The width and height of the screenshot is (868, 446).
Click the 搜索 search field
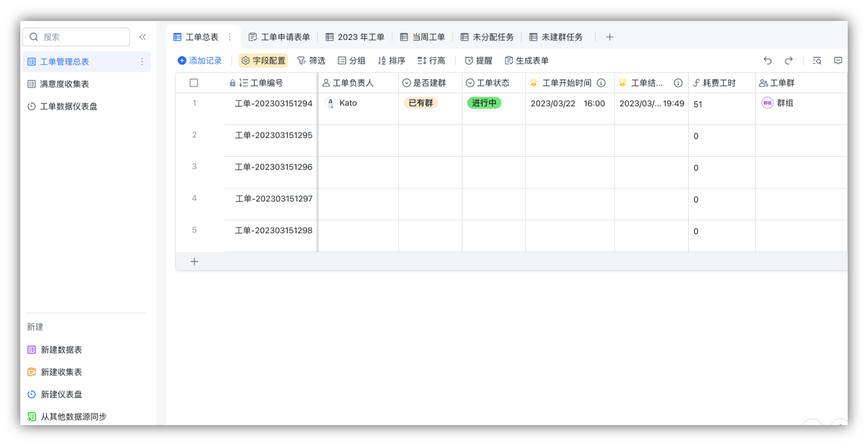(x=76, y=37)
